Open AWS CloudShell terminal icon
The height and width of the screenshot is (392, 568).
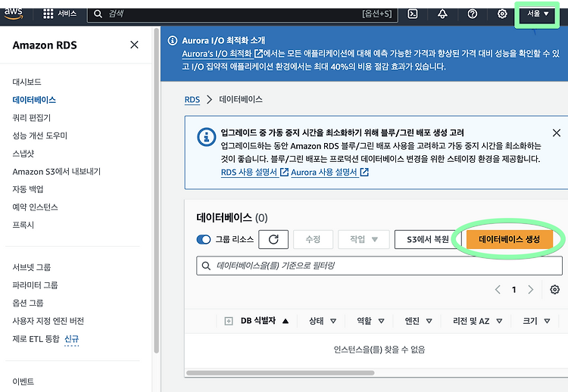[x=413, y=14]
